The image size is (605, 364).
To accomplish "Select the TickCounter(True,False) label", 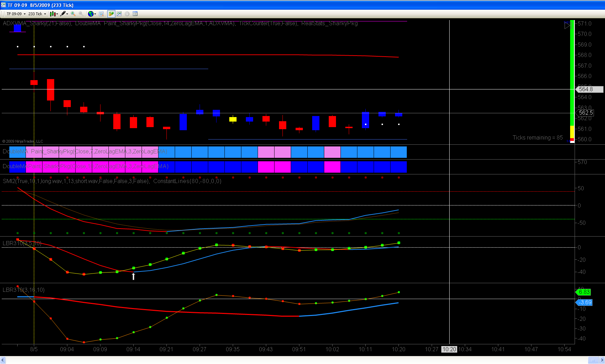I will tap(268, 23).
